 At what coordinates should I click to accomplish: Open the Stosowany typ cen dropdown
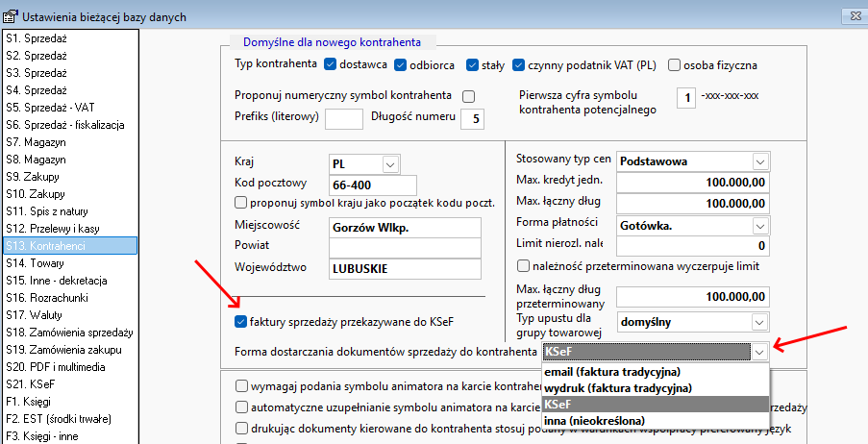pyautogui.click(x=760, y=161)
